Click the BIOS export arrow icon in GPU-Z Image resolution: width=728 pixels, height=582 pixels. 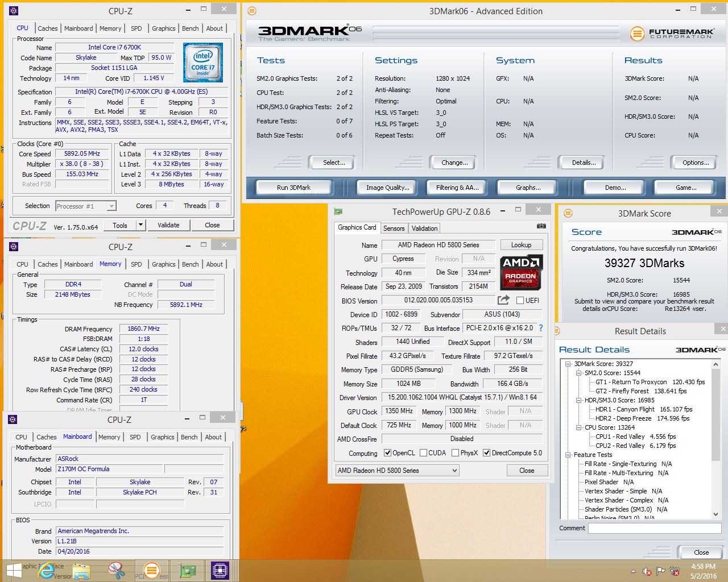(503, 300)
